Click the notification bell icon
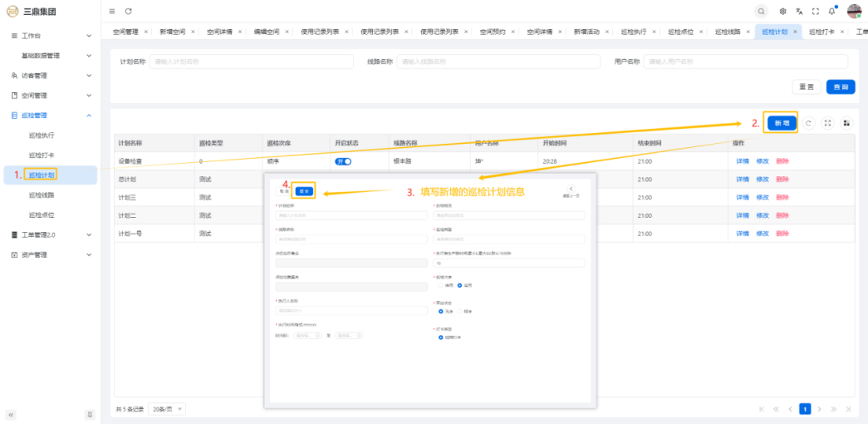This screenshot has height=424, width=868. pos(831,11)
